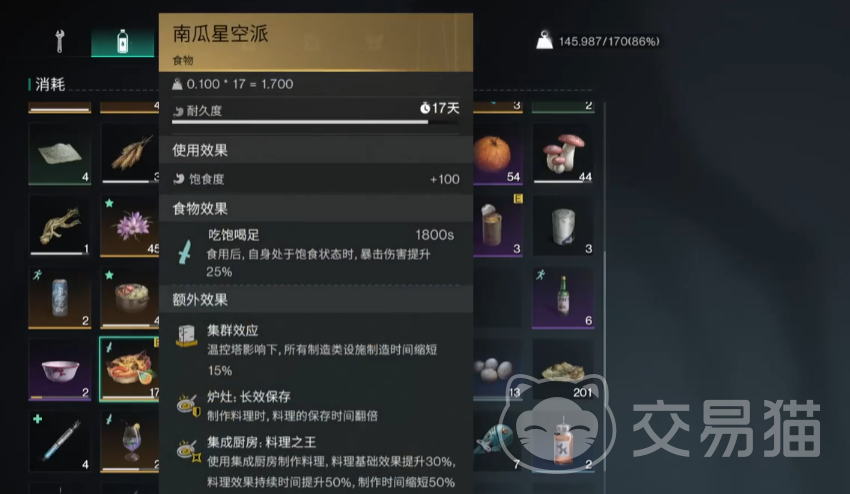Select the purple flower item
The width and height of the screenshot is (850, 494).
pyautogui.click(x=130, y=226)
